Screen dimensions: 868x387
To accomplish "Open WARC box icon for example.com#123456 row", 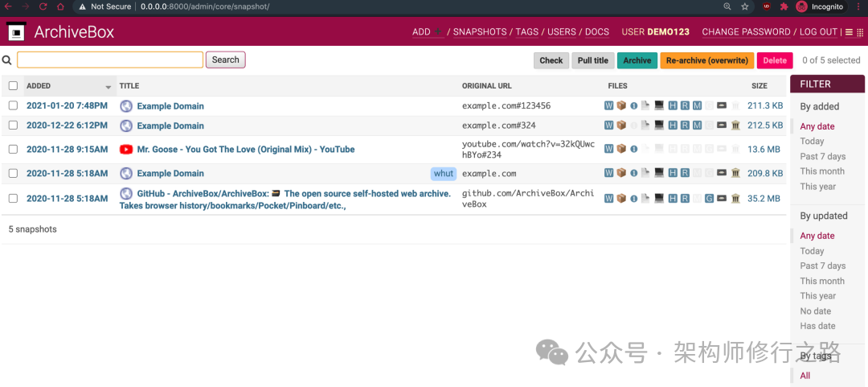I will tap(621, 106).
